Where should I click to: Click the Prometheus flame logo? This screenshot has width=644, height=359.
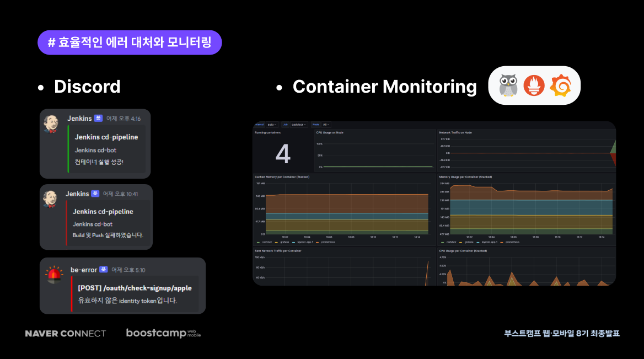point(534,85)
